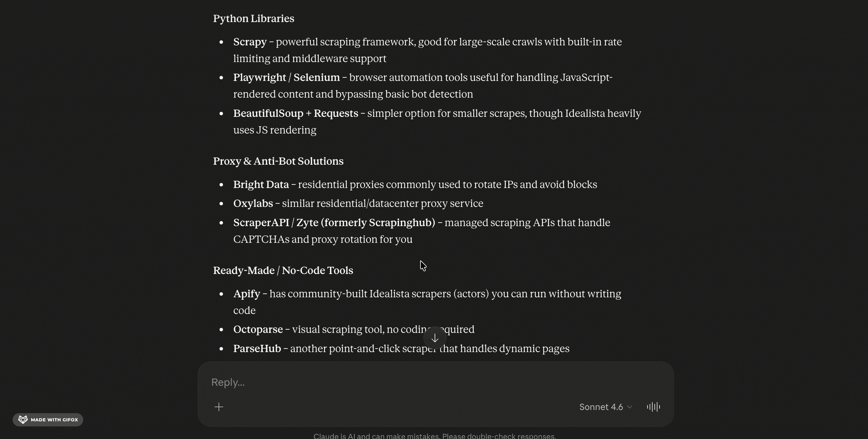Click the Proxy & Anti-Bot Solutions heading
The width and height of the screenshot is (868, 439).
click(x=278, y=161)
